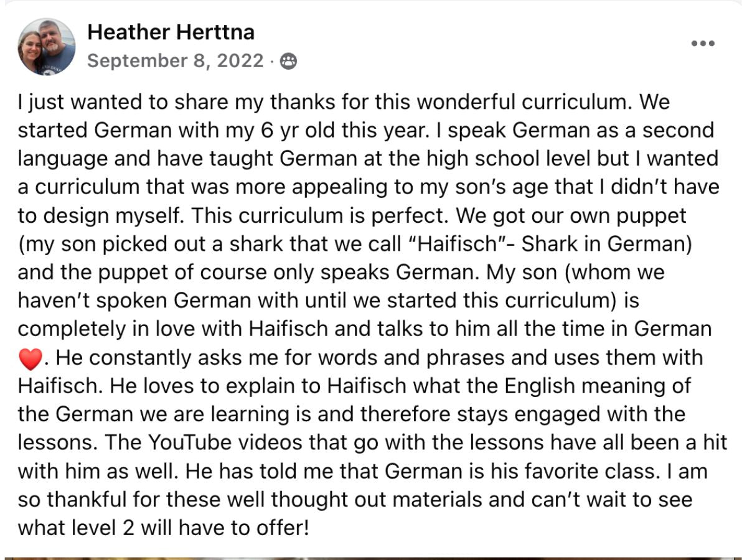
Task: Click the author name Heather Herttna
Action: pyautogui.click(x=171, y=32)
